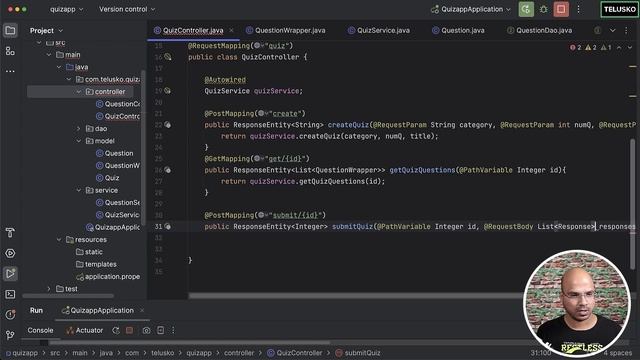Click the exit icon in Run toolbar

(x=160, y=331)
